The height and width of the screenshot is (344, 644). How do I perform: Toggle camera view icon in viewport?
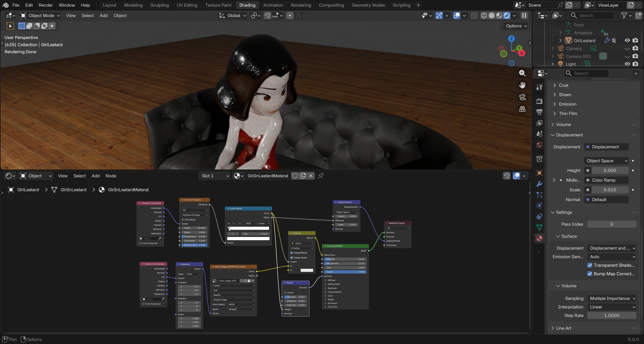[522, 97]
